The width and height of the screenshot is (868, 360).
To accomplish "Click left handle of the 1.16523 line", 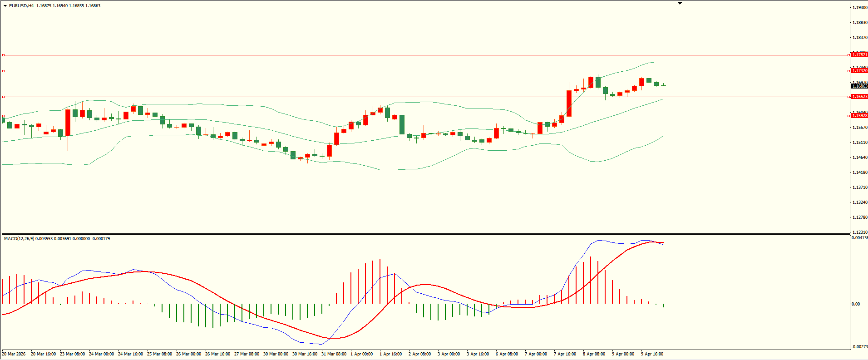I will pyautogui.click(x=4, y=97).
